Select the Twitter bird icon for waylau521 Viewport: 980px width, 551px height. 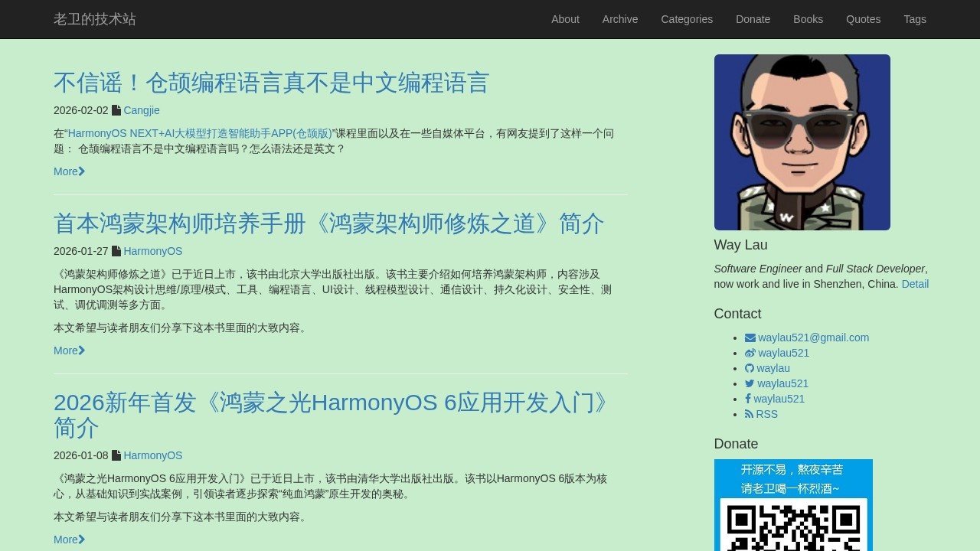[749, 383]
